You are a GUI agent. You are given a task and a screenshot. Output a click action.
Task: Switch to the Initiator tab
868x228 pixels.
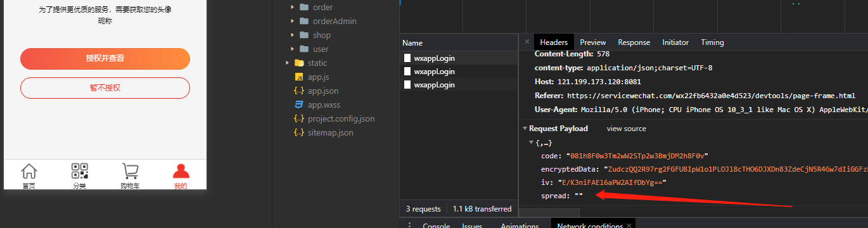675,42
